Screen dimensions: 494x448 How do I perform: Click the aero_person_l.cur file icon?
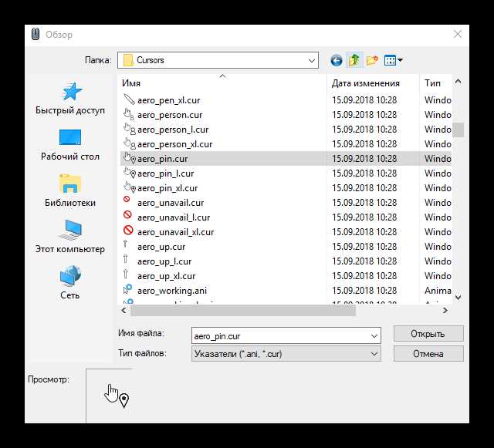[x=129, y=129]
